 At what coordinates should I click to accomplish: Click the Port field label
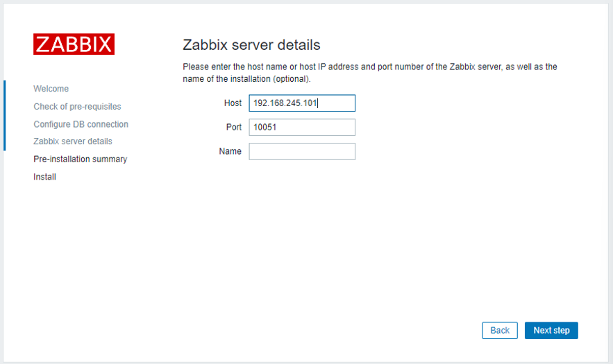tap(233, 128)
